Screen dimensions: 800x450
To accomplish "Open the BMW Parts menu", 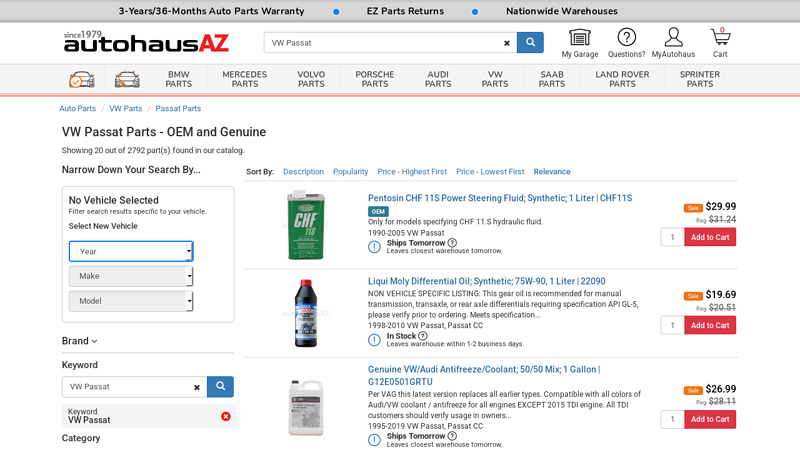I will tap(179, 79).
